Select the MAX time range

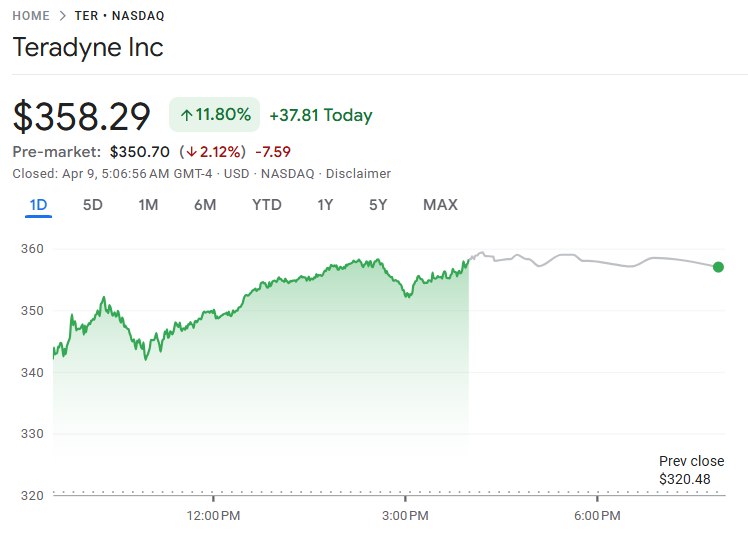(440, 205)
